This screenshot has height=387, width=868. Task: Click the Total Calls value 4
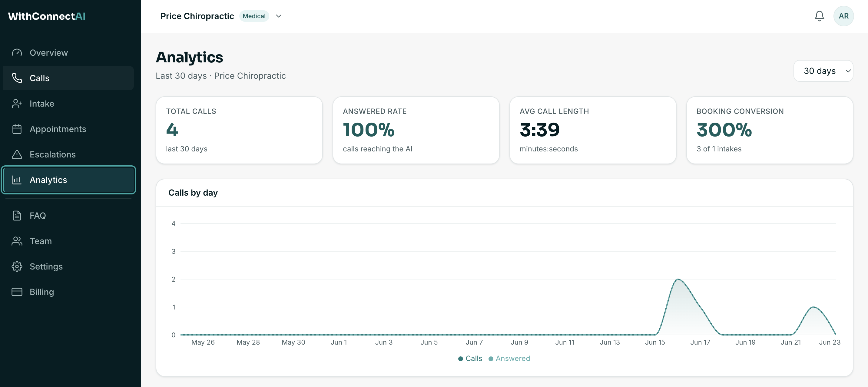172,130
